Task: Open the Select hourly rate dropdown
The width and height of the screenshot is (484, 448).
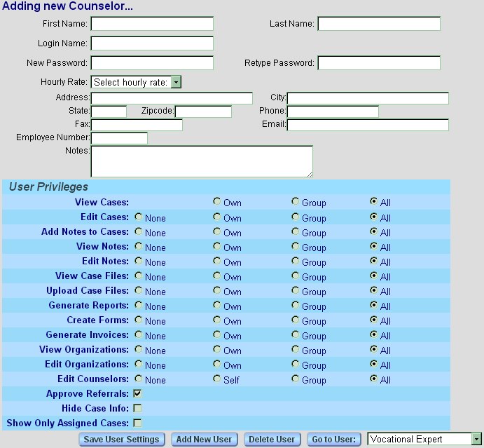Action: tap(137, 82)
